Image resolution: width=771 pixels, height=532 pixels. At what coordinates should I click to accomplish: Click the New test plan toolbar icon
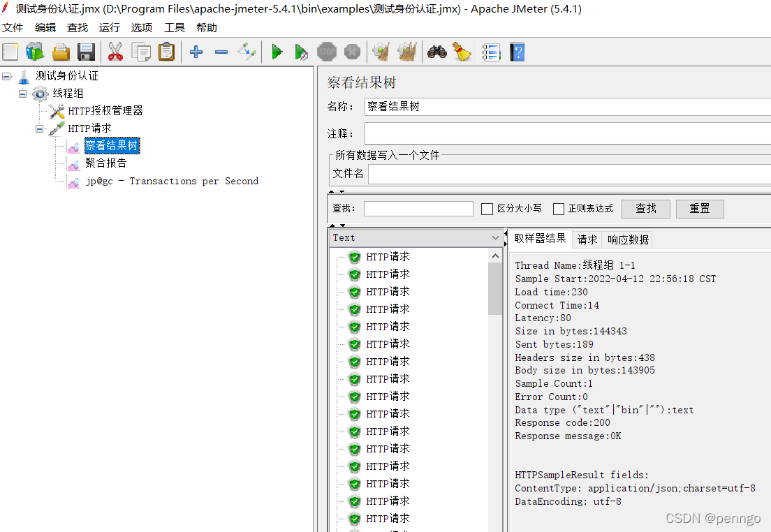10,52
